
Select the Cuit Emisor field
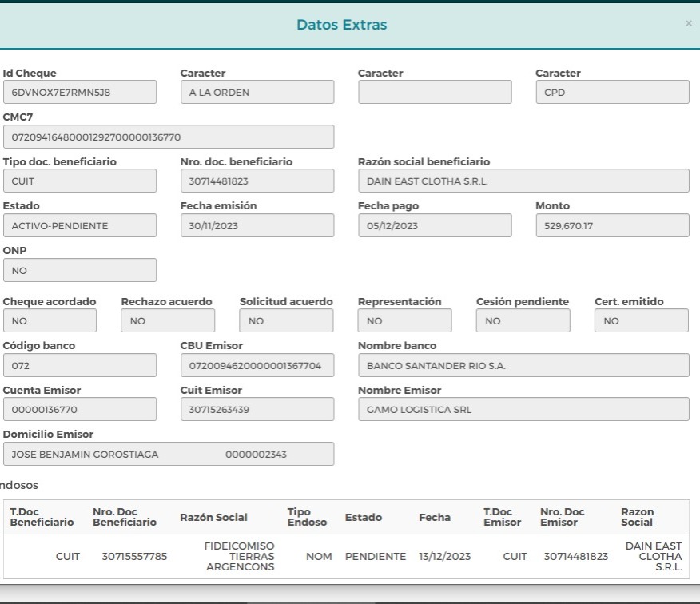pyautogui.click(x=257, y=409)
